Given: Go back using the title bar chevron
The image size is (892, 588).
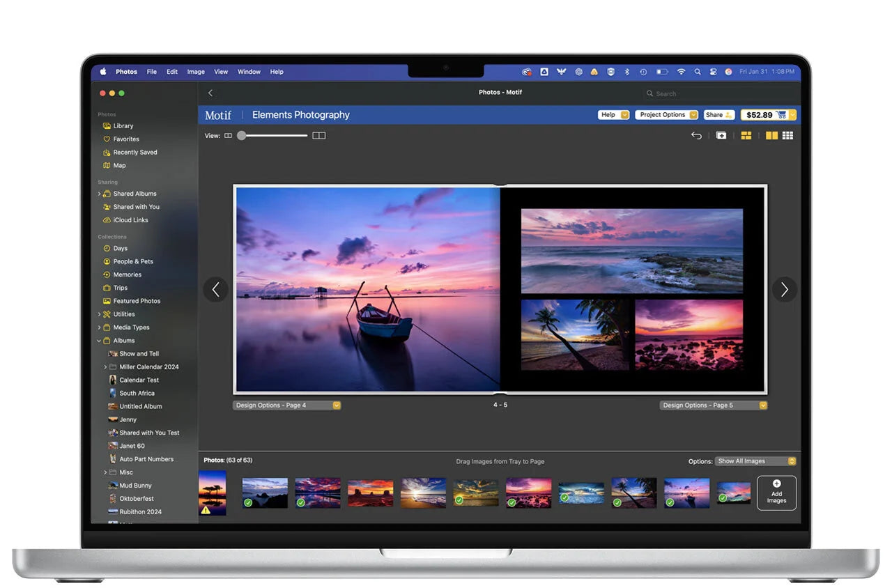Looking at the screenshot, I should (210, 93).
